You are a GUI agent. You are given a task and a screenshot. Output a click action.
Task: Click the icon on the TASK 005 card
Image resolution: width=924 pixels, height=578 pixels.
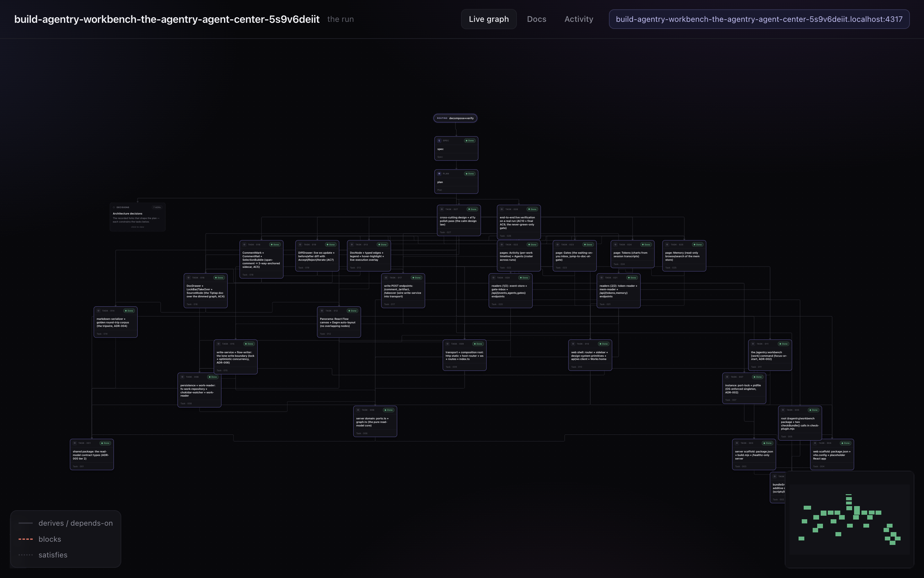[x=783, y=410]
